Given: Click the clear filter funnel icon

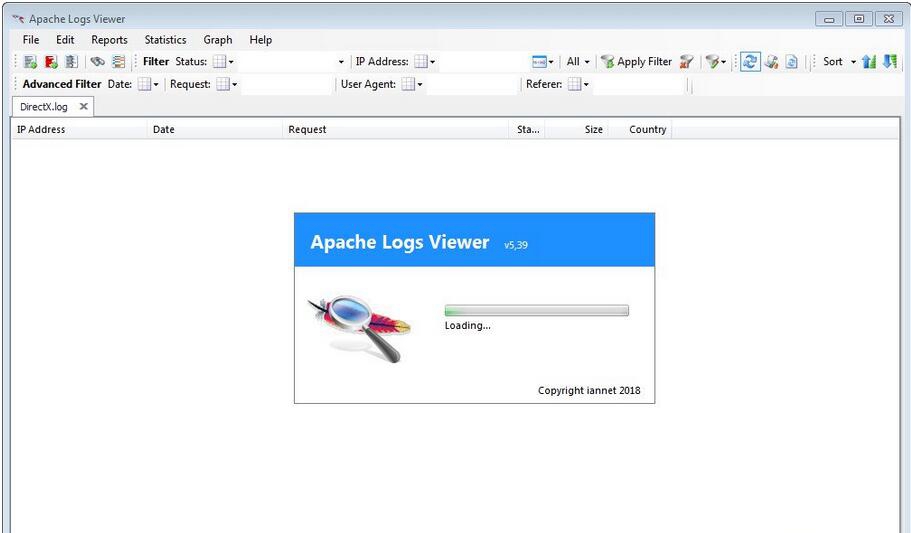Looking at the screenshot, I should click(687, 62).
